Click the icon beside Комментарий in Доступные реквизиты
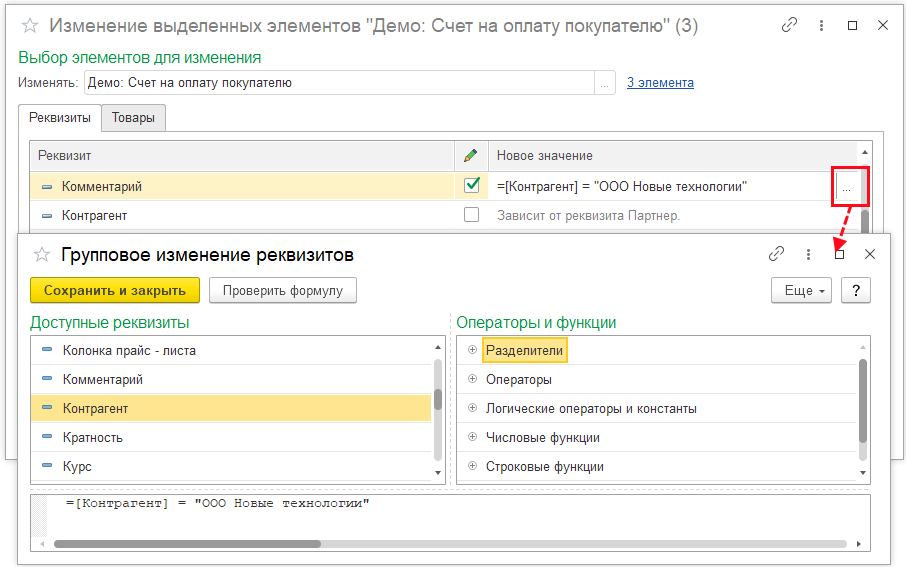 [47, 379]
